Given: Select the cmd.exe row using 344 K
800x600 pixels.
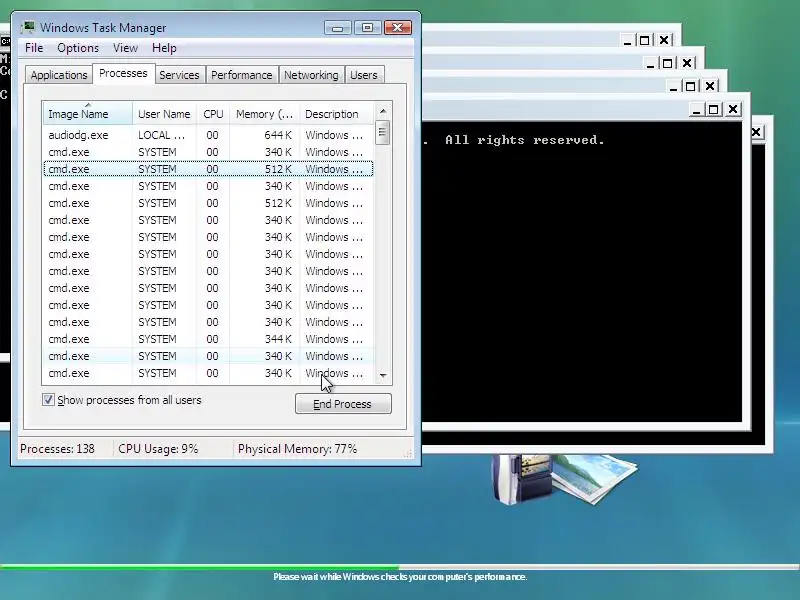Looking at the screenshot, I should click(x=208, y=339).
